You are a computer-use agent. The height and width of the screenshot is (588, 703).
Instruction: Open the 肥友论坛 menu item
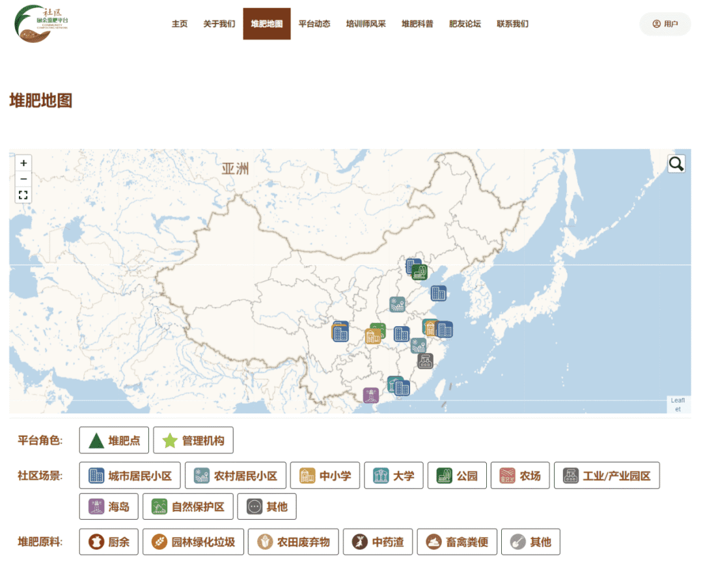pyautogui.click(x=464, y=24)
